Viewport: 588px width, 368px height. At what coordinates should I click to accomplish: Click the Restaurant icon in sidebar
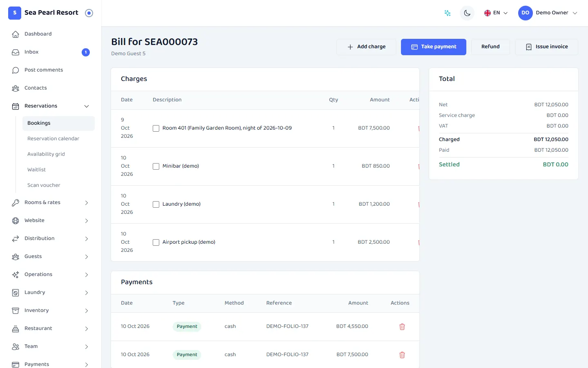[16, 329]
